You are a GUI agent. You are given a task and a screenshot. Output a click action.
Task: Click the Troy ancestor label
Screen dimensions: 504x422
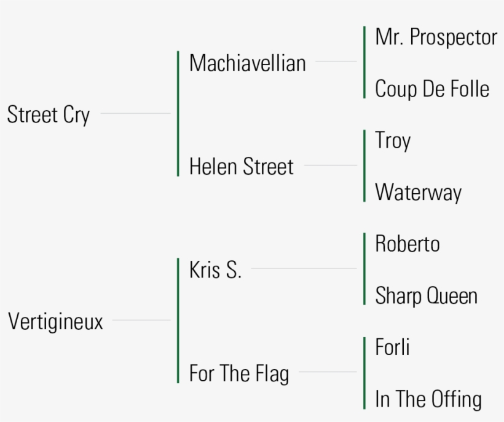click(392, 141)
